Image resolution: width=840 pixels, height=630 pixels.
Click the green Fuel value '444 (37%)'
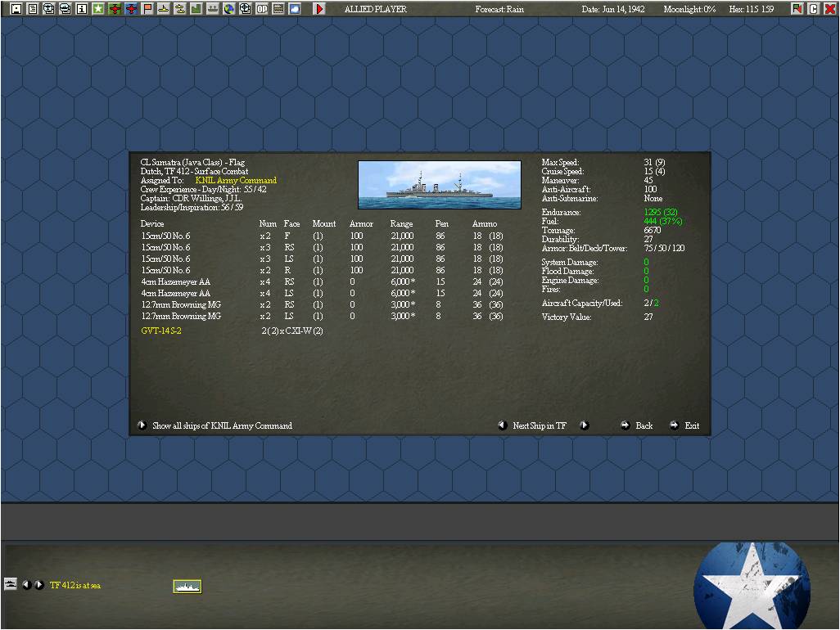[x=663, y=221]
